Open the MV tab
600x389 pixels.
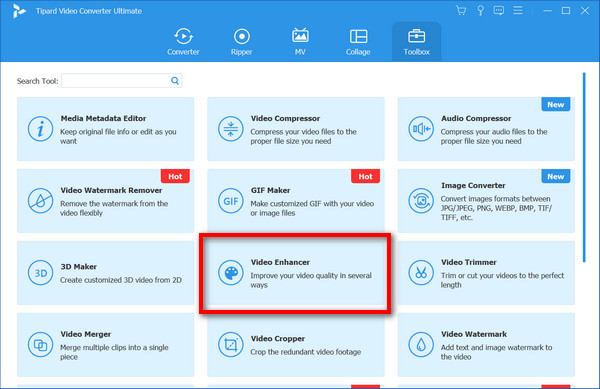pos(300,42)
